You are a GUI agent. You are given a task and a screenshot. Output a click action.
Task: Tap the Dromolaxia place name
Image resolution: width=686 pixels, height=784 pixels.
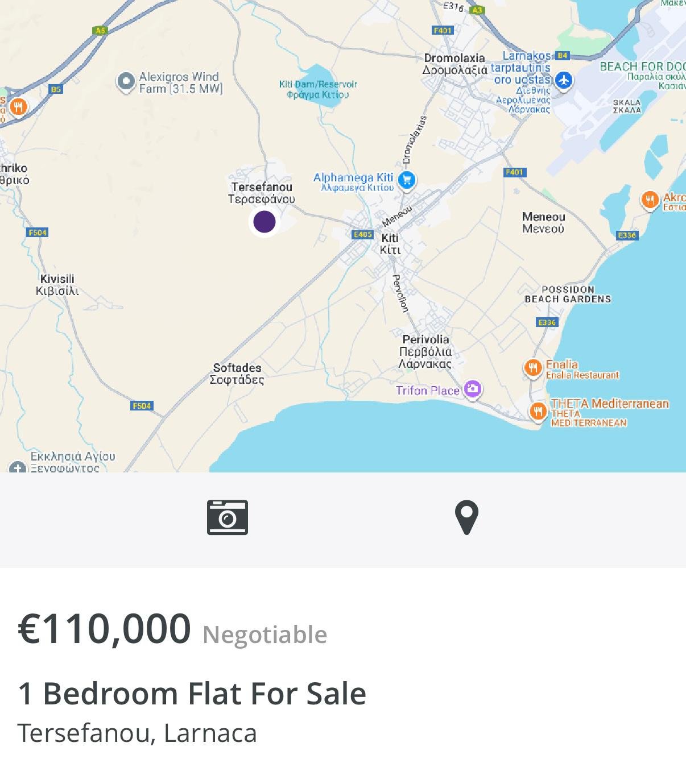click(454, 64)
